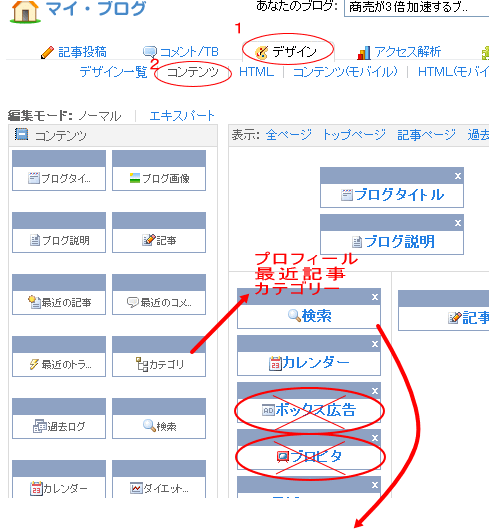Click the pencil icon for 記事投稿
This screenshot has width=500, height=529.
coord(47,52)
